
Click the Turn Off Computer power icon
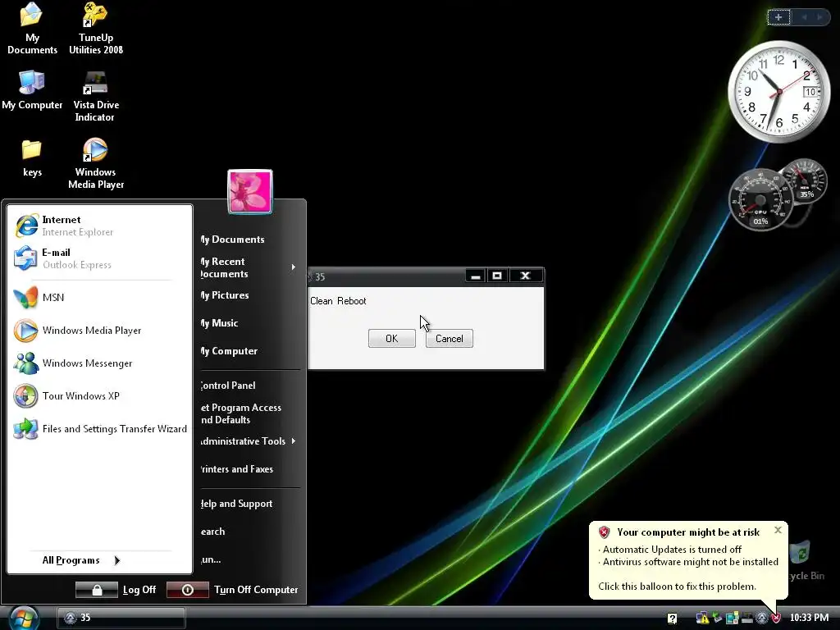point(188,590)
